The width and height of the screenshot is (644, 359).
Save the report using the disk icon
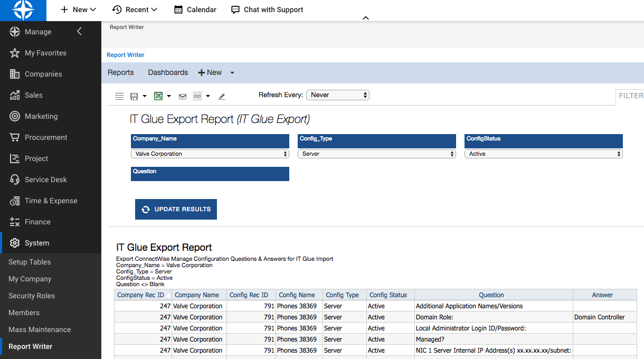135,96
